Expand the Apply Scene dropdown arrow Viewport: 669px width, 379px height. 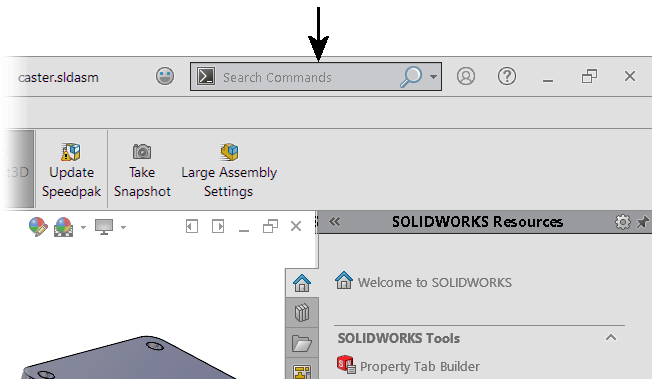click(83, 227)
